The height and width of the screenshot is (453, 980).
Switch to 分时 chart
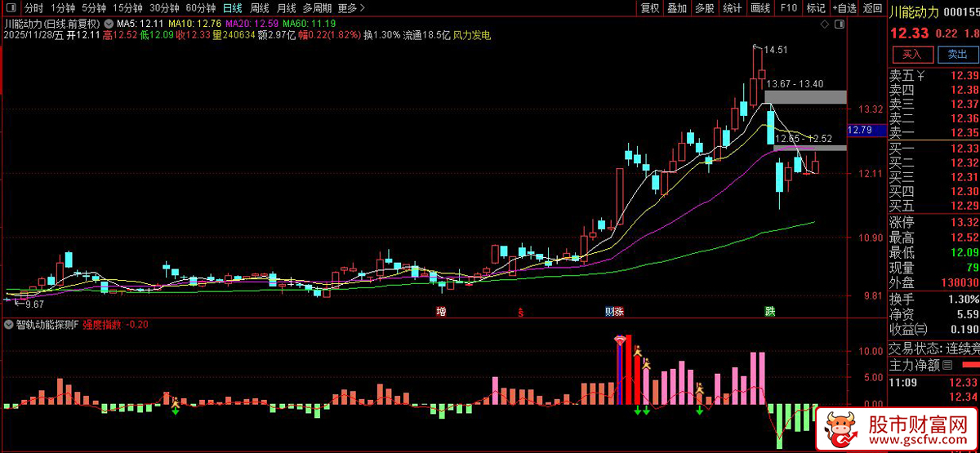pyautogui.click(x=33, y=8)
